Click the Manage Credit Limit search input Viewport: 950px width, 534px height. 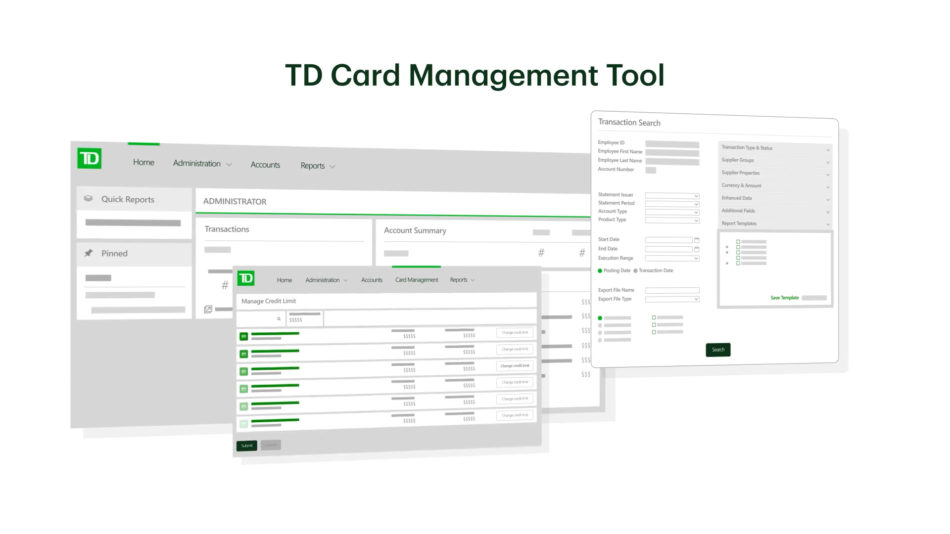point(261,319)
